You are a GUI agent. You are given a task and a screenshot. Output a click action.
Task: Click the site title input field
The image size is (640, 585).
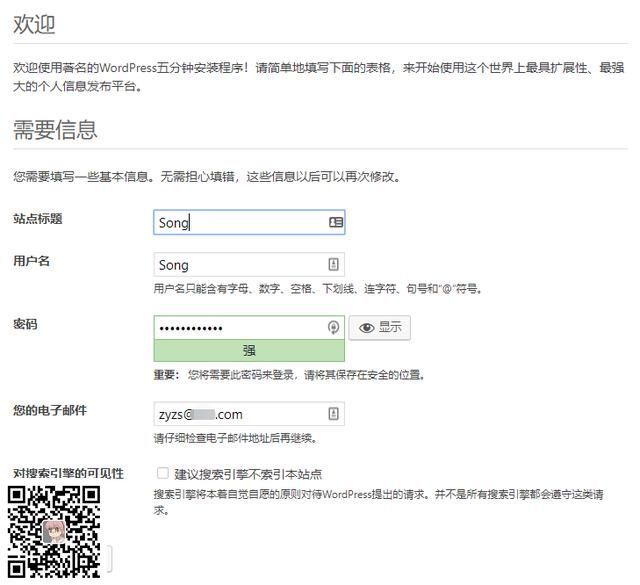(x=249, y=222)
